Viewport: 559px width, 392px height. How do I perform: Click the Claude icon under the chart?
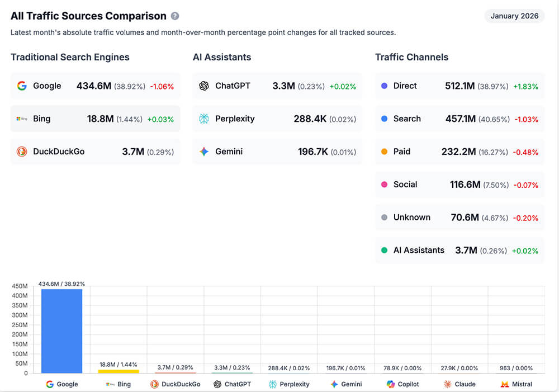[x=448, y=384]
